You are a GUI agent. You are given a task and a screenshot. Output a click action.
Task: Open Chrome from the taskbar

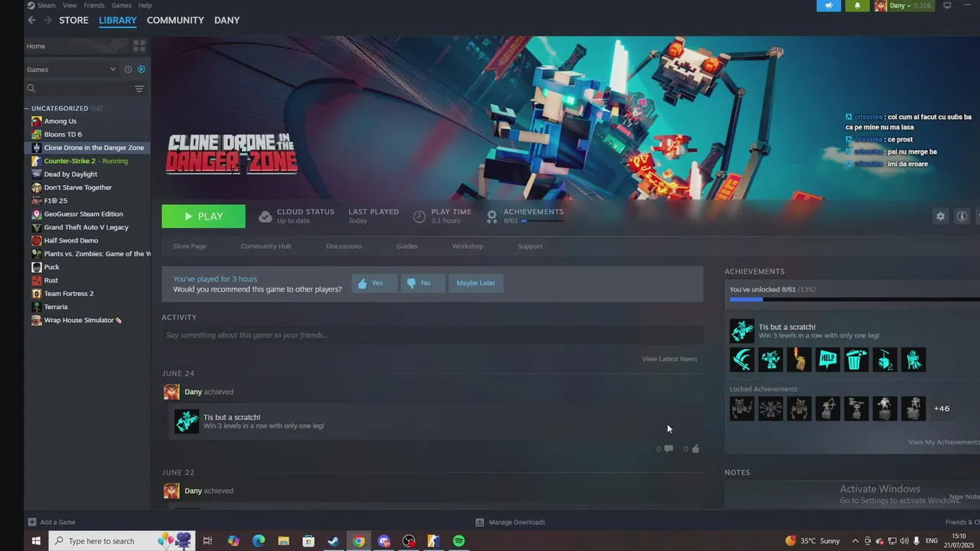[x=358, y=541]
